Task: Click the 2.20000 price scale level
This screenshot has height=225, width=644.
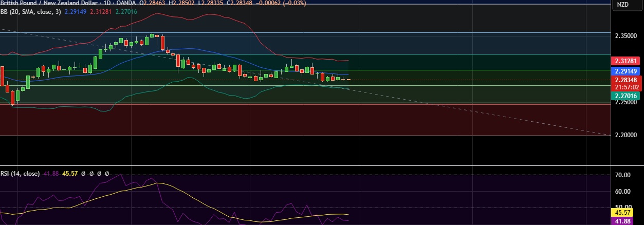Action: pos(626,135)
